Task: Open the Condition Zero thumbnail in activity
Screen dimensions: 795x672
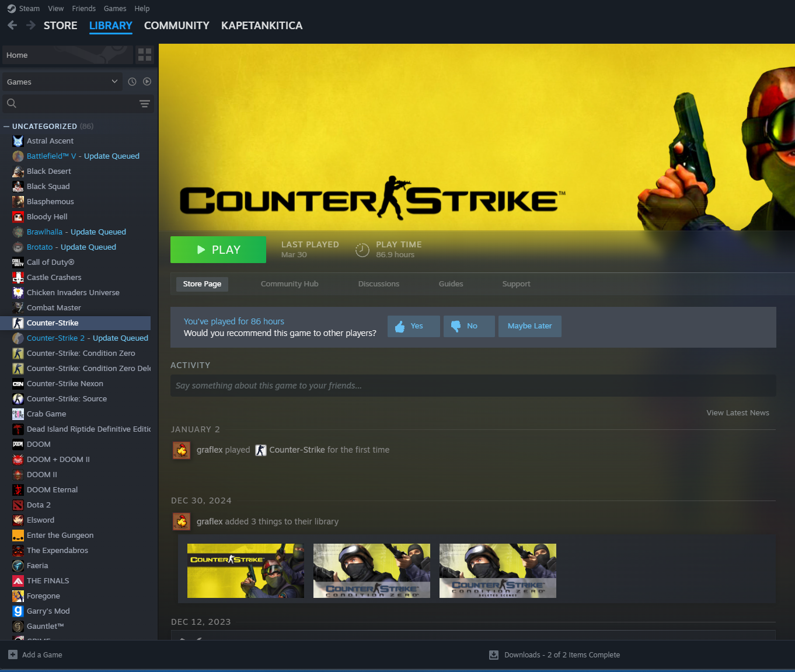Action: (371, 570)
